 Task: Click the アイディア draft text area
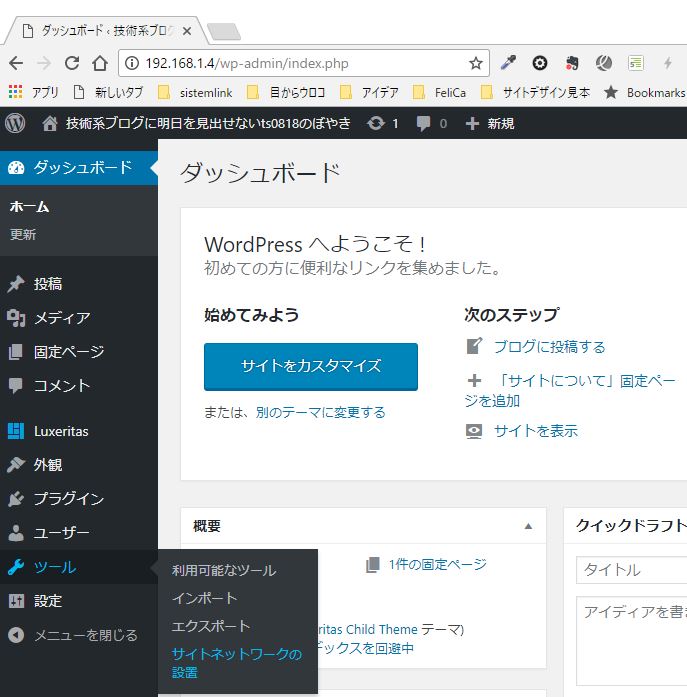point(631,641)
